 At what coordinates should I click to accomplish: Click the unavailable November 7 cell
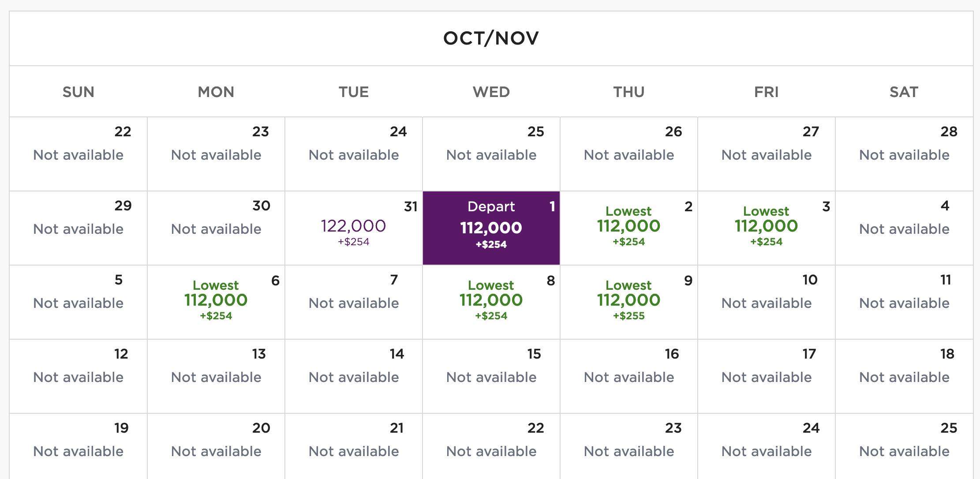(354, 302)
